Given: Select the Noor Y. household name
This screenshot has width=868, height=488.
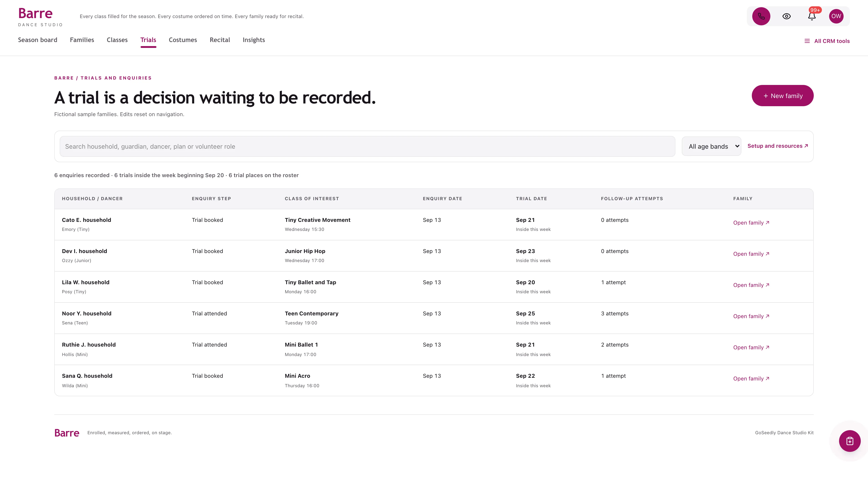Looking at the screenshot, I should pos(87,314).
